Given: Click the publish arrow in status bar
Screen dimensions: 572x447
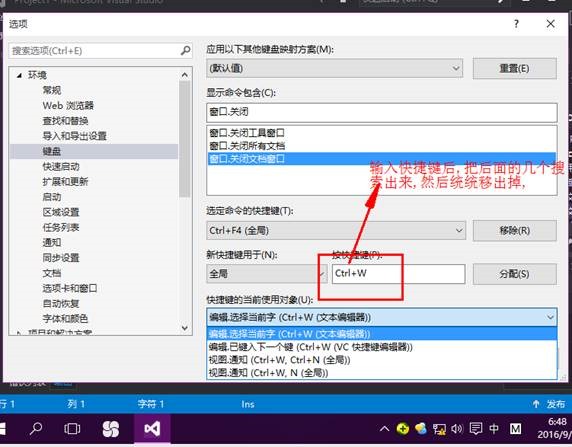Looking at the screenshot, I should coord(536,404).
